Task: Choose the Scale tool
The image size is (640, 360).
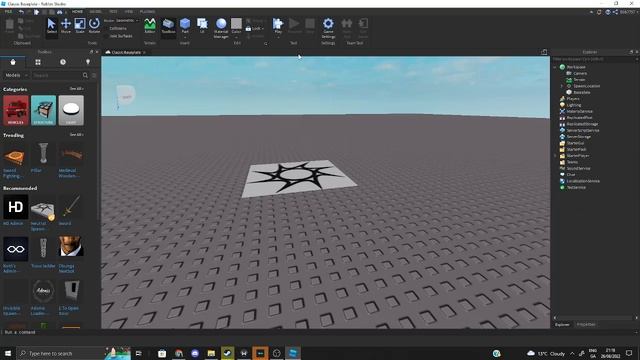Action: (x=80, y=26)
